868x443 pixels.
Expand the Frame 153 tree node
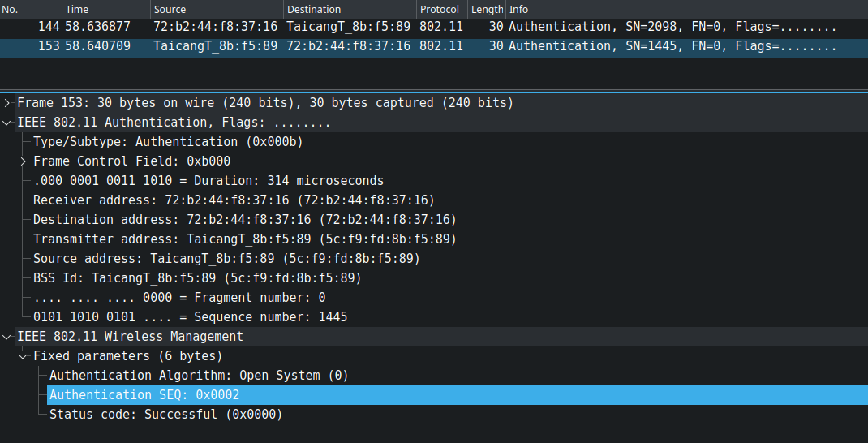[x=7, y=103]
